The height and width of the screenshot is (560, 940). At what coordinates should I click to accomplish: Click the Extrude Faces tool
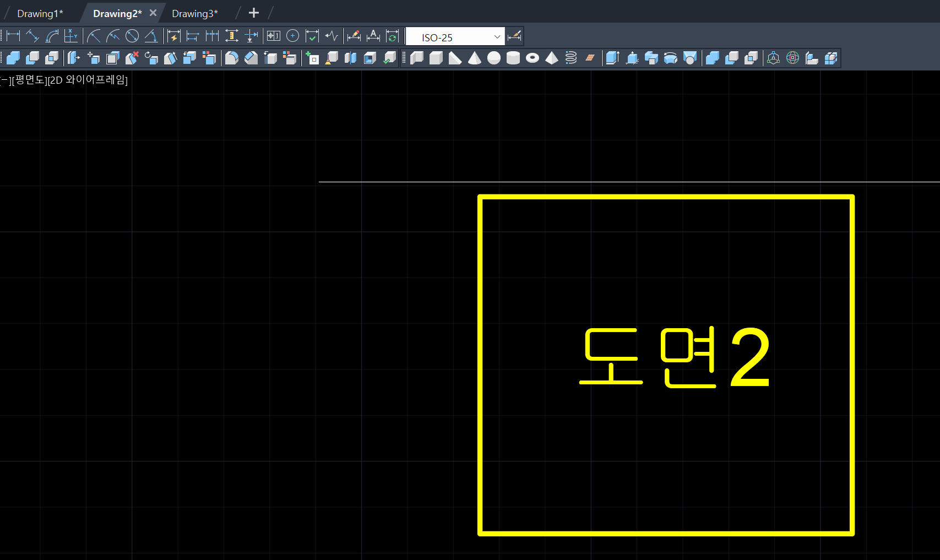click(74, 58)
